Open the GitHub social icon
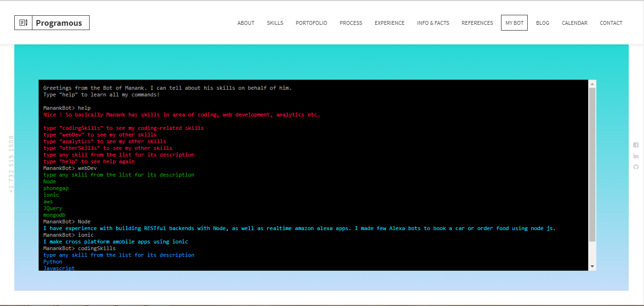Screen dimensions: 644x306 tap(636, 167)
